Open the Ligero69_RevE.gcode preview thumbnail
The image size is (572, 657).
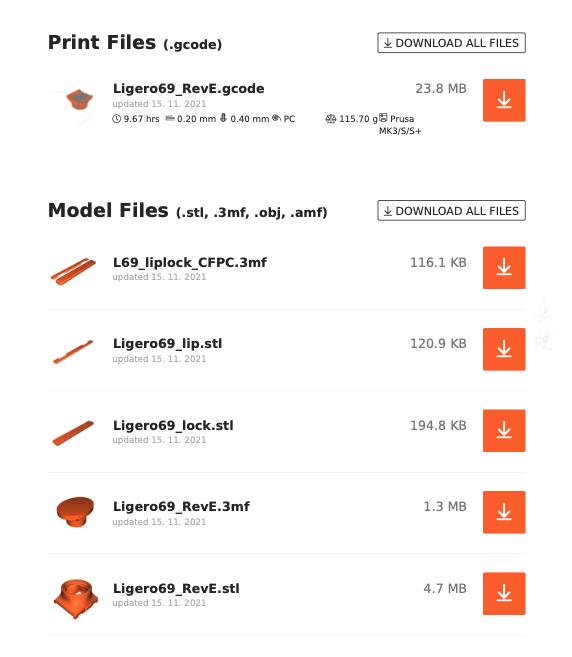point(76,102)
